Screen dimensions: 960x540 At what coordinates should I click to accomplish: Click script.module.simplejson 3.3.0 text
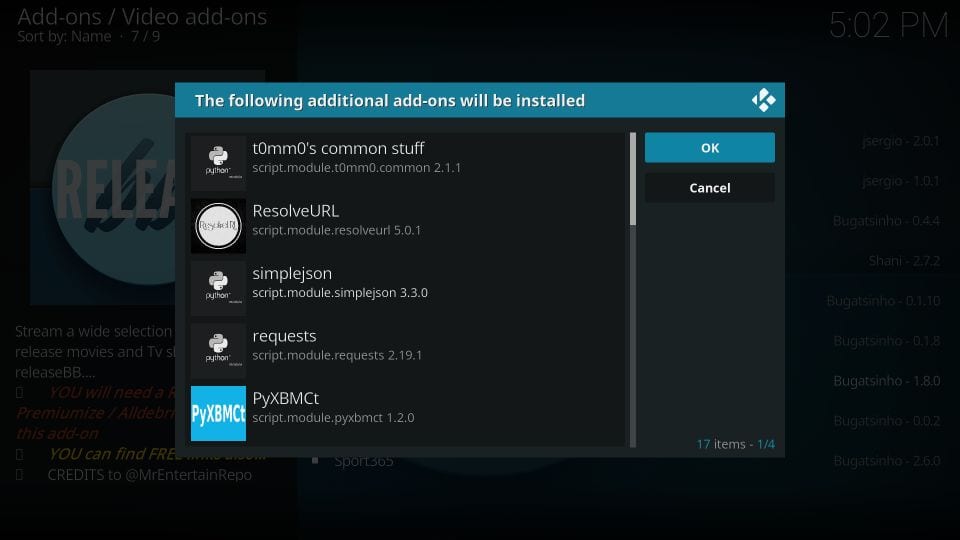click(340, 293)
